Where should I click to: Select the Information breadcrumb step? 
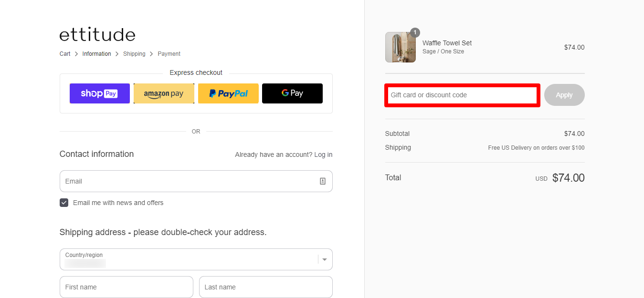(96, 54)
